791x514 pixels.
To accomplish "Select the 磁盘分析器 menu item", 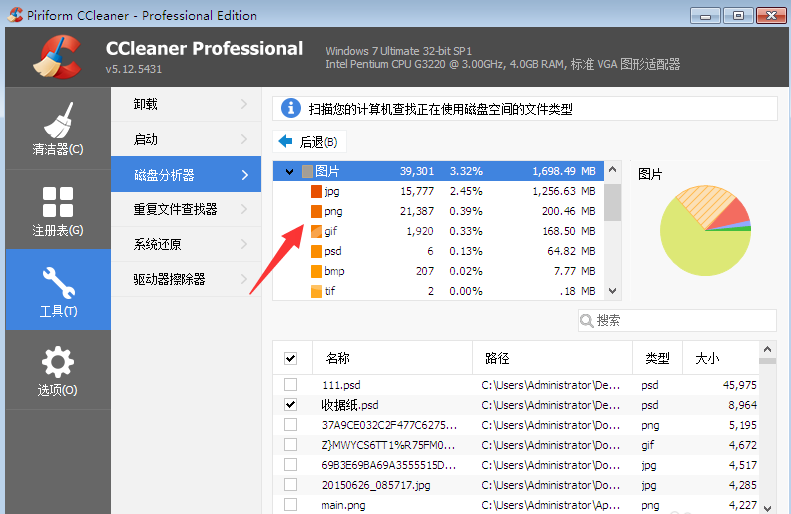I will tap(186, 175).
